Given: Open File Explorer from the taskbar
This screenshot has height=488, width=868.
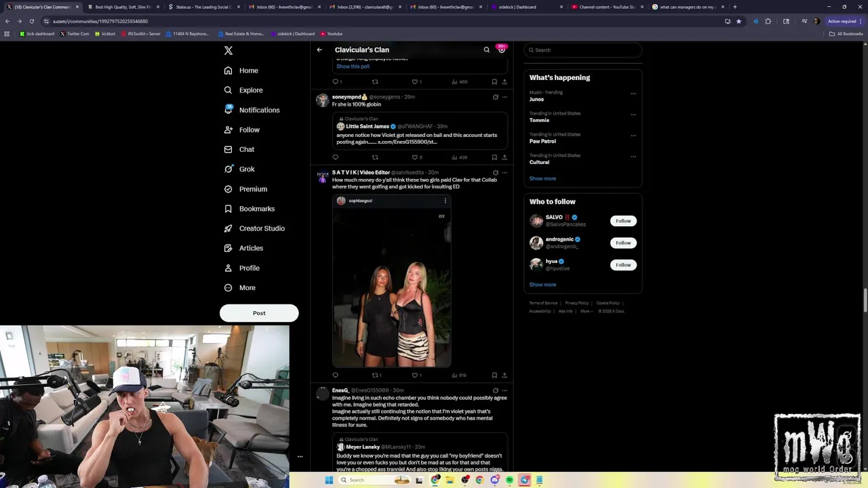Looking at the screenshot, I should (x=450, y=480).
